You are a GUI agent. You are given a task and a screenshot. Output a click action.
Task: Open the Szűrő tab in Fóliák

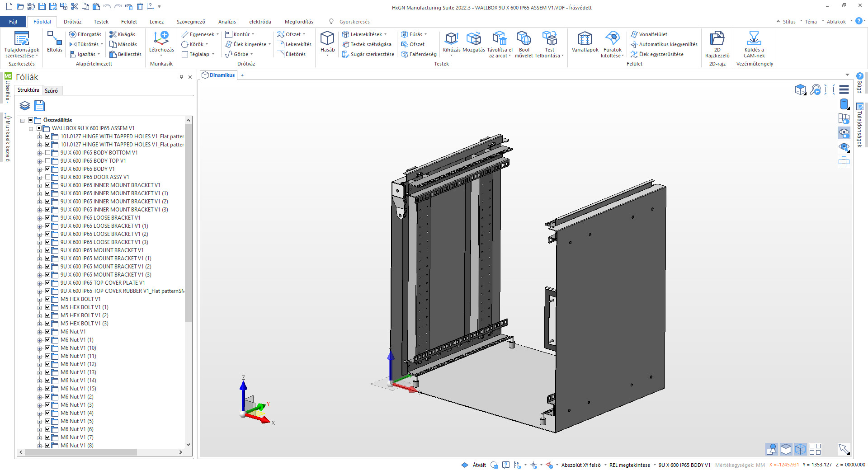51,90
